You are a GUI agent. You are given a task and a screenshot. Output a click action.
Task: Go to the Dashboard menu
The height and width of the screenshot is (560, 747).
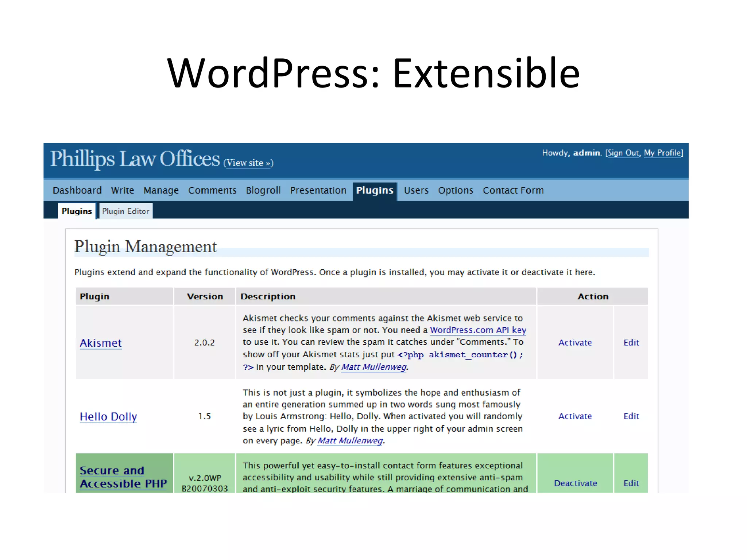coord(77,190)
